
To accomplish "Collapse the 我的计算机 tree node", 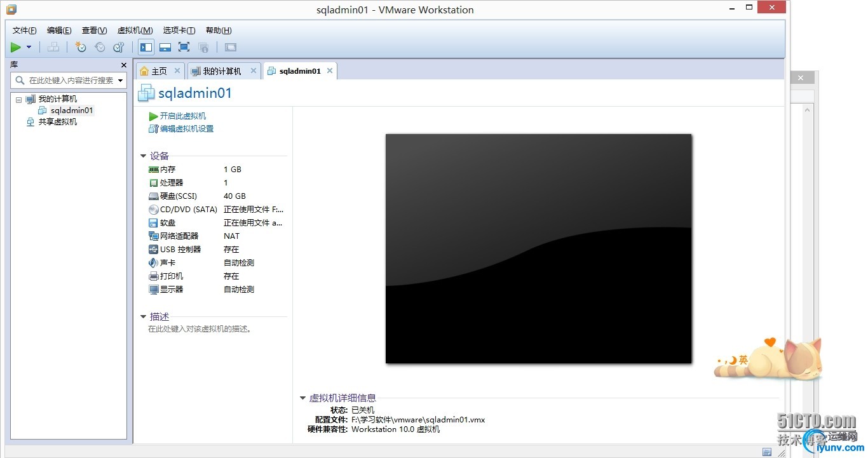I will coord(18,99).
